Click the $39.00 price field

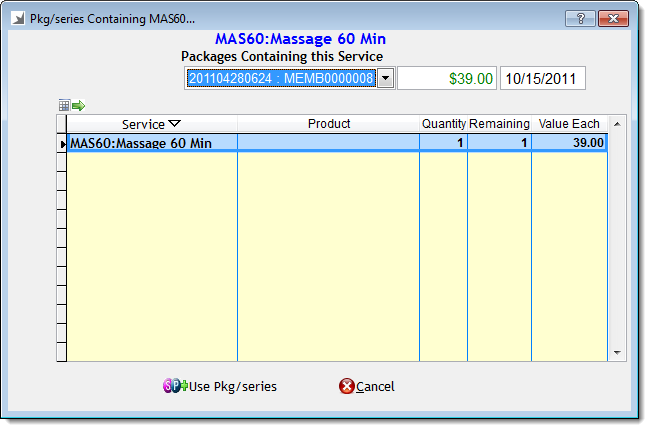click(x=446, y=79)
